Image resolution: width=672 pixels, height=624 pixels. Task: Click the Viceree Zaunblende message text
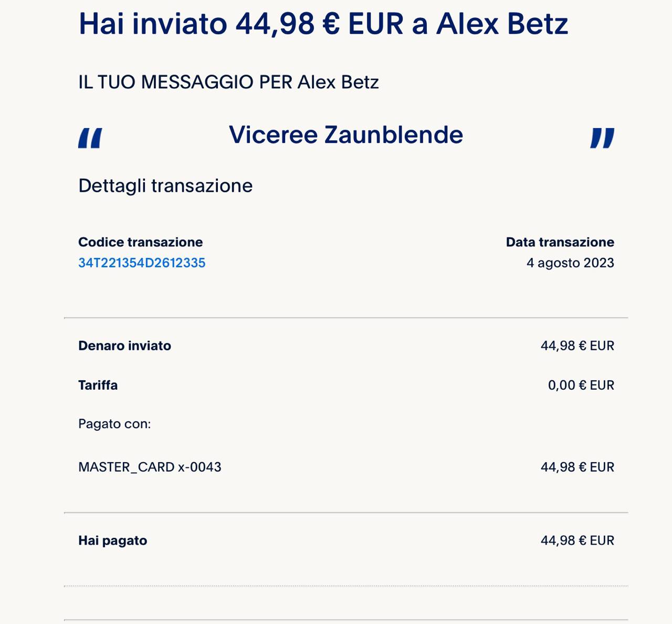point(346,135)
